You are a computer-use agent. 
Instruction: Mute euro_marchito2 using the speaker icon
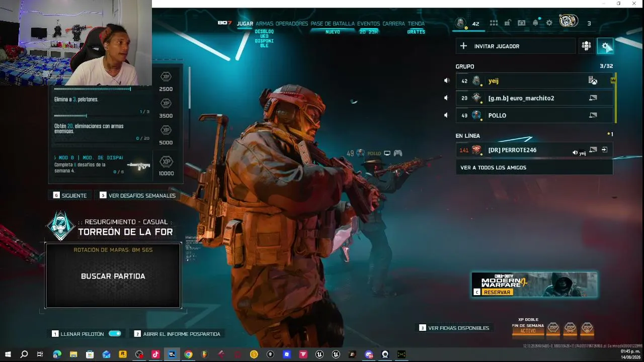(x=446, y=98)
